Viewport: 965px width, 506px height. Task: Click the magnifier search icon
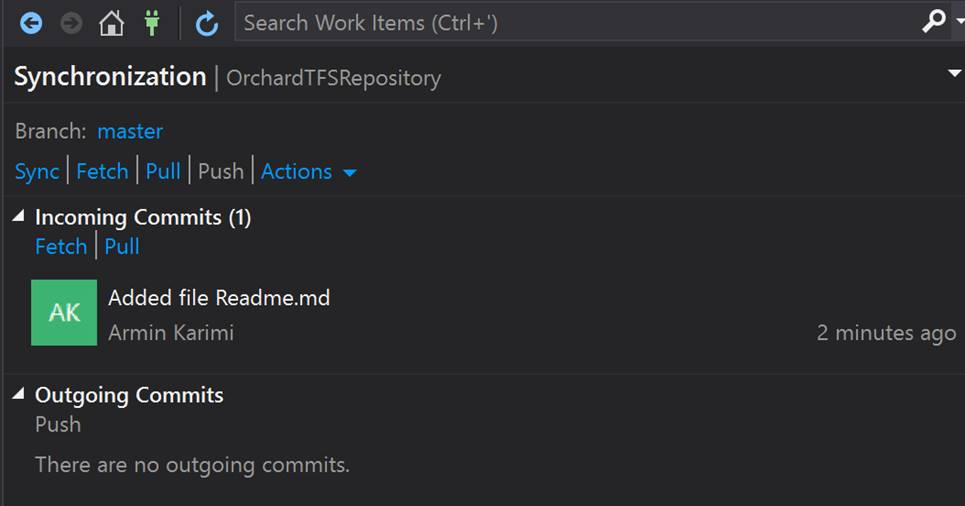pyautogui.click(x=934, y=22)
